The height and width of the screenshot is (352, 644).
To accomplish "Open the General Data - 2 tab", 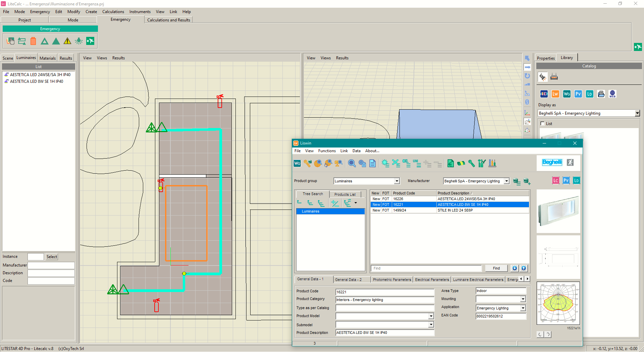I will click(348, 280).
